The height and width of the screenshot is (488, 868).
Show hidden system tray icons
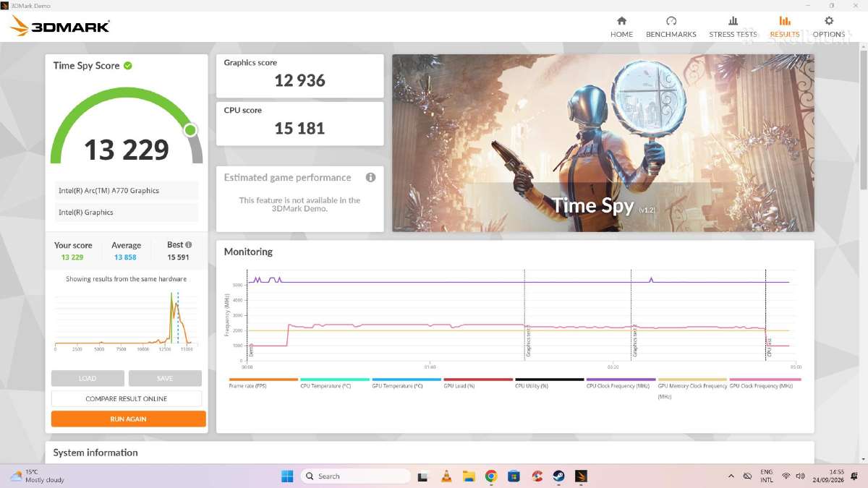tap(731, 476)
